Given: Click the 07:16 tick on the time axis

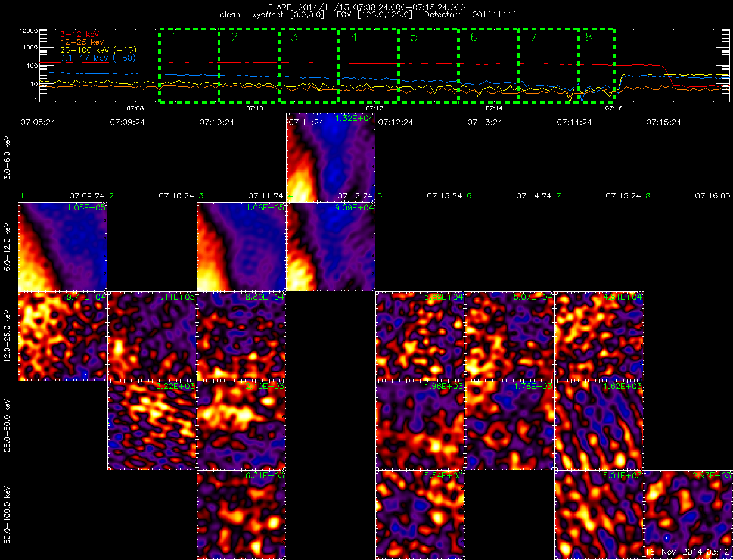Looking at the screenshot, I should pyautogui.click(x=614, y=108).
